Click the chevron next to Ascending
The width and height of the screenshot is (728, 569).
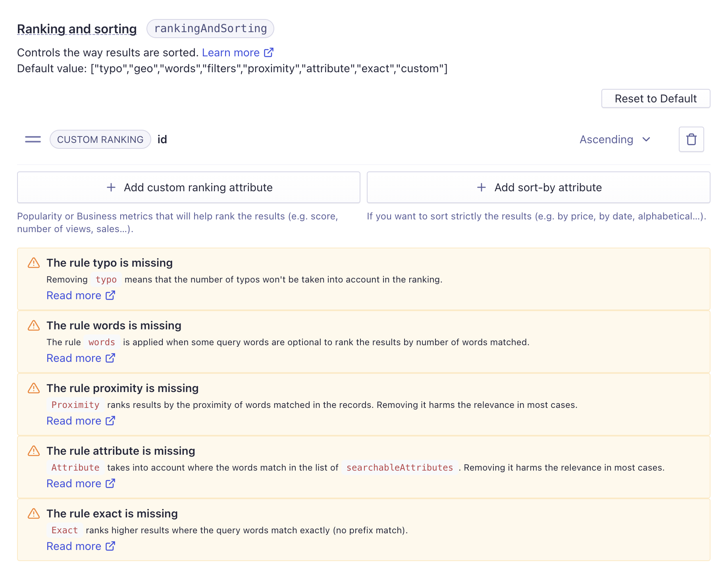[646, 139]
